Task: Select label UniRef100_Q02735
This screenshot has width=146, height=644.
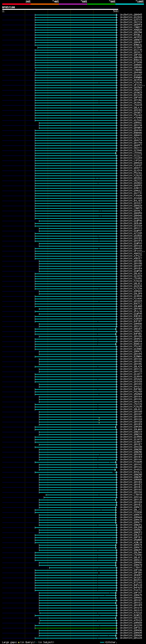Action: [x=131, y=50]
